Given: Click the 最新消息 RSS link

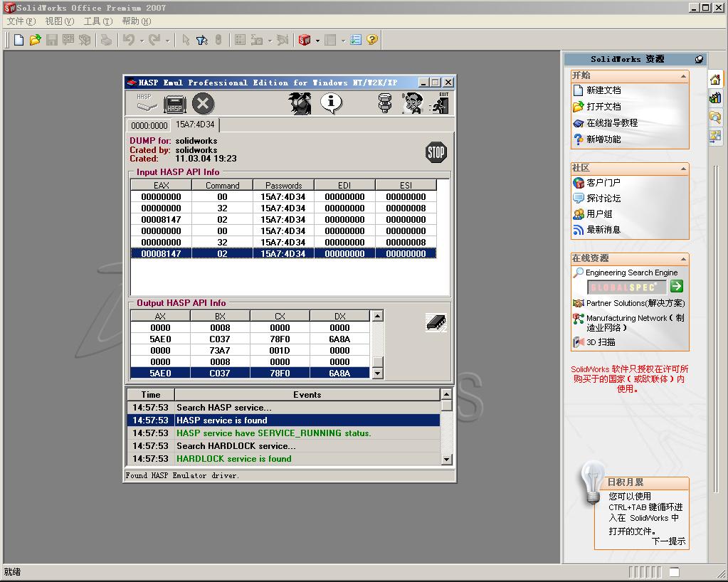Looking at the screenshot, I should (603, 230).
